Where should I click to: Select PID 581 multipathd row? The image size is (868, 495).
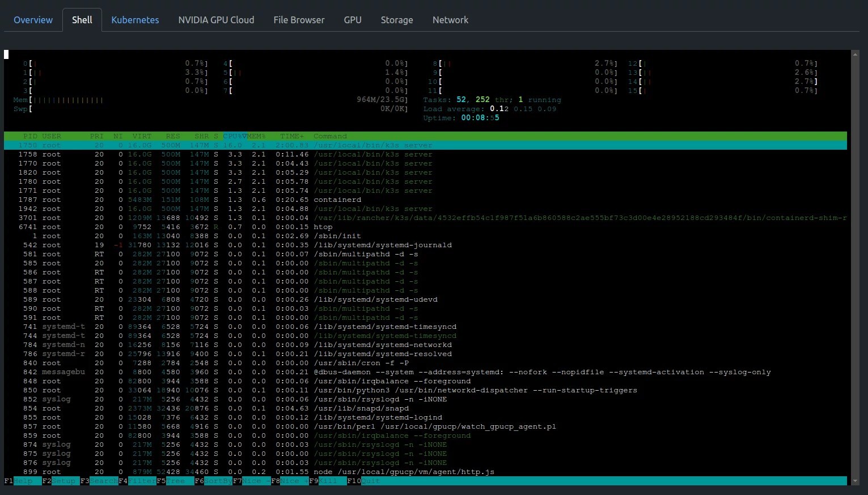pos(425,254)
